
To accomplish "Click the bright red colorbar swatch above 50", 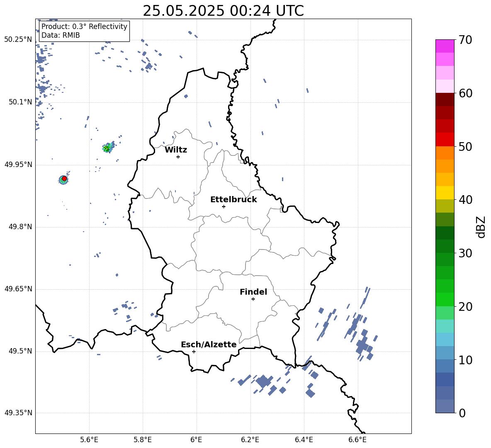I will 445,140.
